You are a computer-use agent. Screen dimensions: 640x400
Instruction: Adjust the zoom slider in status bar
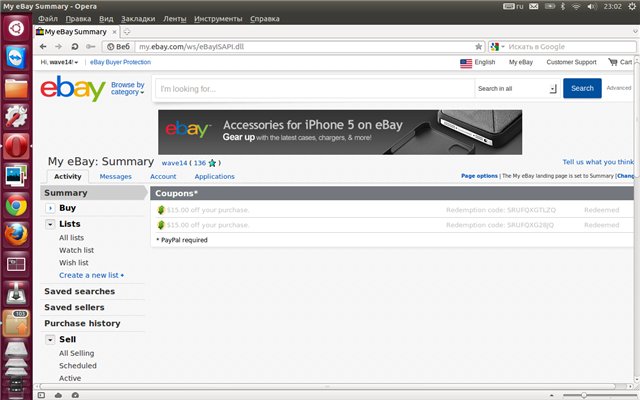point(584,395)
